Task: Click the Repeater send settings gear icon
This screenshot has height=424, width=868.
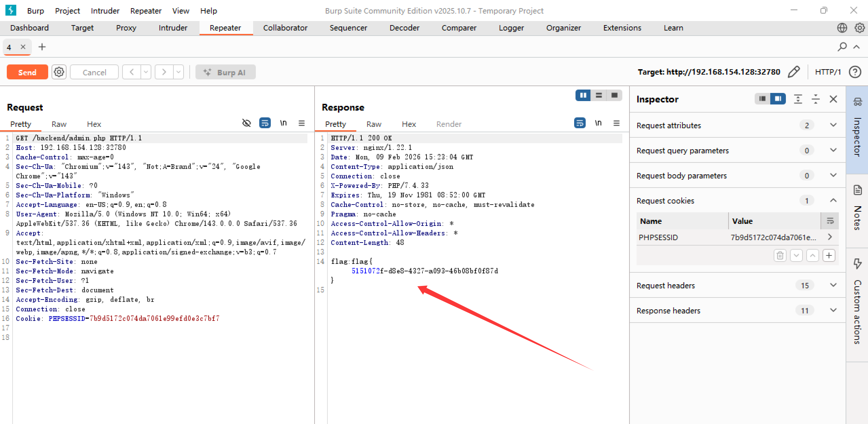Action: click(x=59, y=72)
